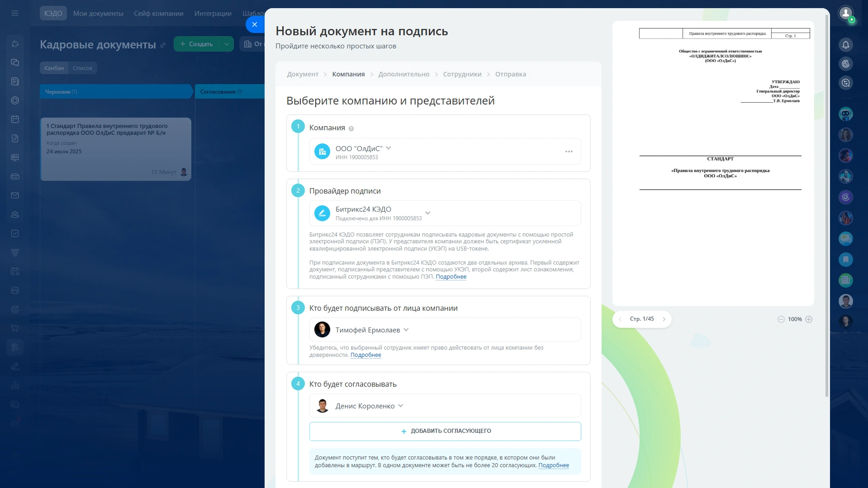This screenshot has height=488, width=868.
Task: Open the Создать button dropdown arrow
Action: 226,44
